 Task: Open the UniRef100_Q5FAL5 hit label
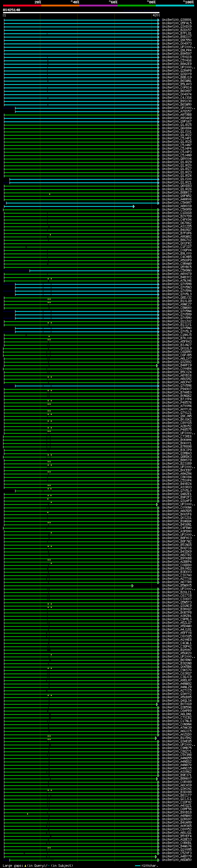pyautogui.click(x=176, y=24)
